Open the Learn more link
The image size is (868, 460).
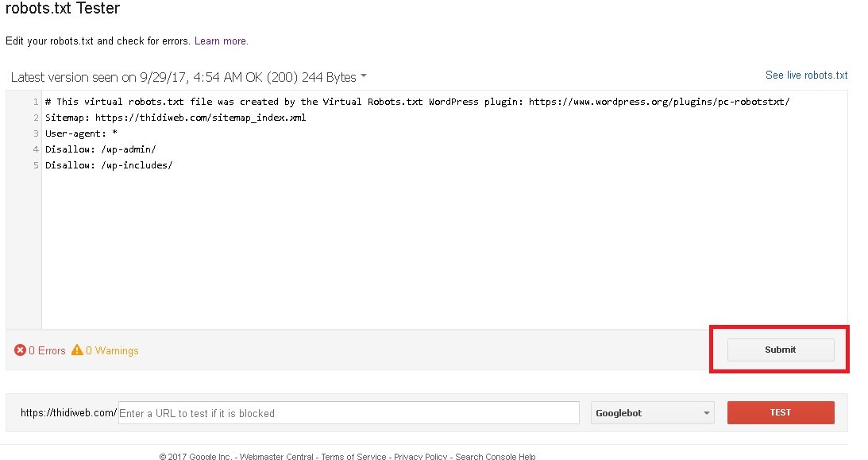221,41
